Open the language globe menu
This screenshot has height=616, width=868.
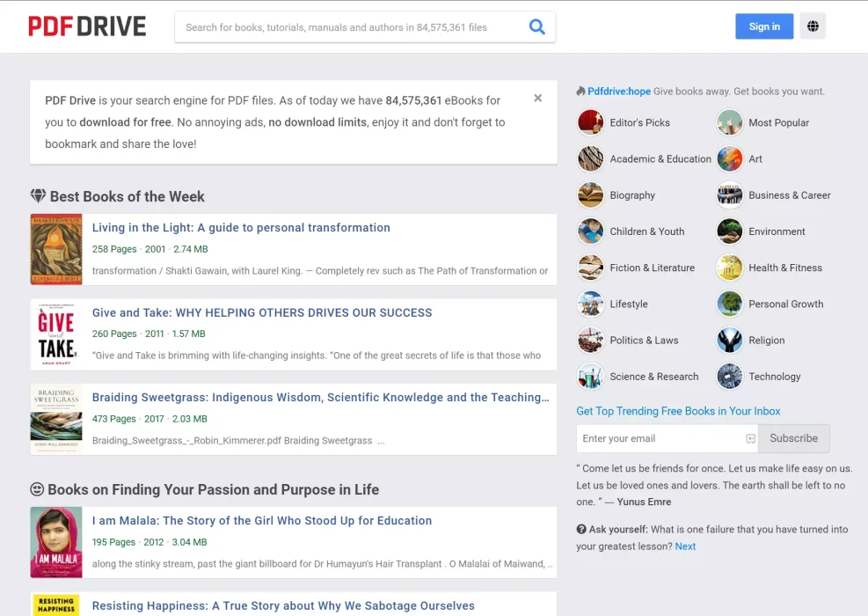(x=813, y=26)
